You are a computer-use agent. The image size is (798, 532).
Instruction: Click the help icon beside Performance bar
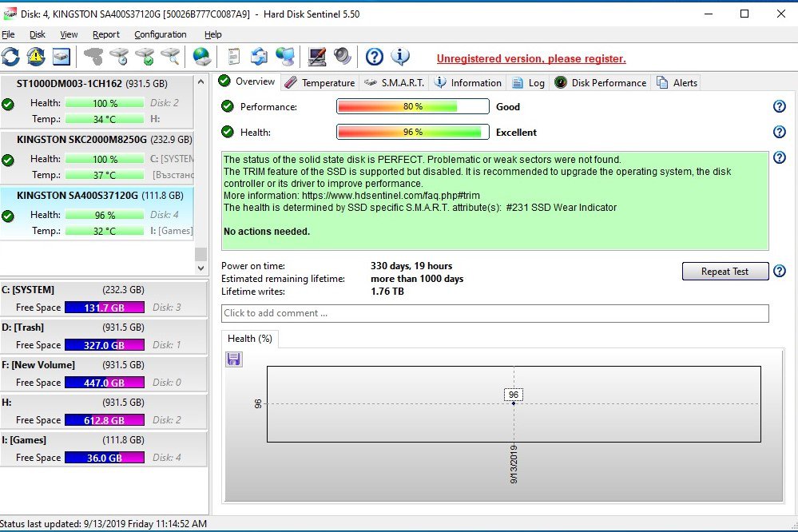[780, 107]
